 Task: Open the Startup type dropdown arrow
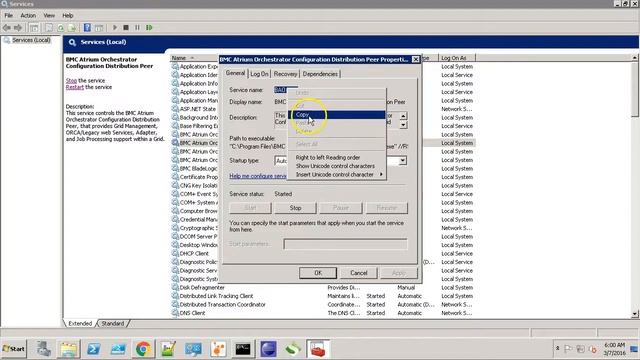tap(403, 161)
